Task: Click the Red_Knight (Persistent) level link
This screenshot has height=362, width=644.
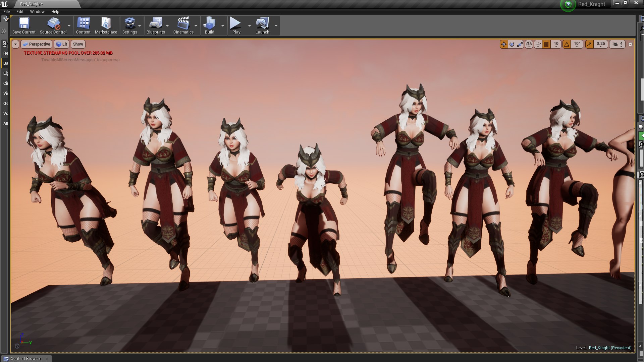Action: click(x=610, y=348)
